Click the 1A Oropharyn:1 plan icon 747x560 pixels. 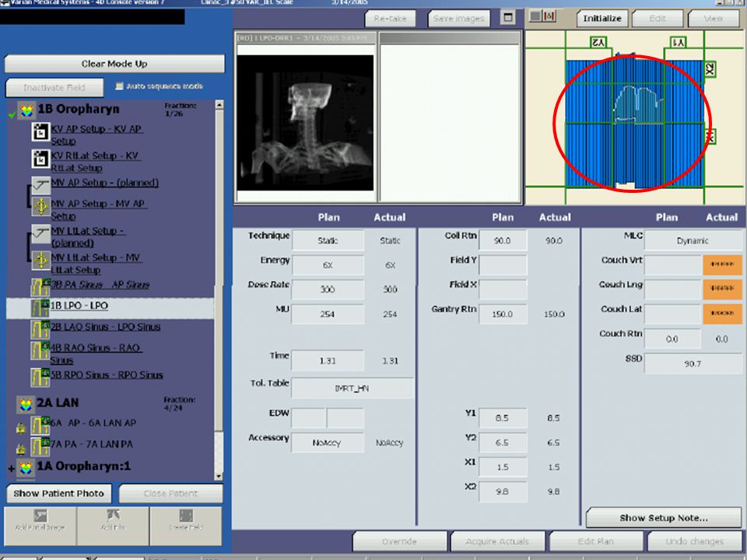(26, 467)
